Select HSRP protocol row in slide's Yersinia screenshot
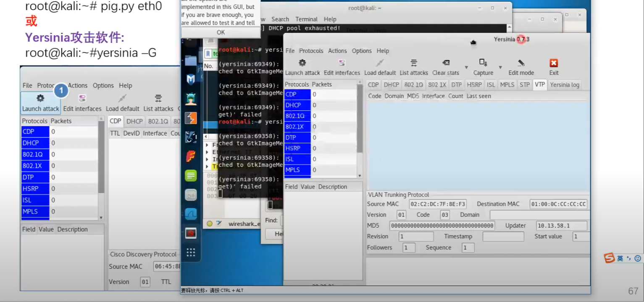The height and width of the screenshot is (302, 644). 60,189
